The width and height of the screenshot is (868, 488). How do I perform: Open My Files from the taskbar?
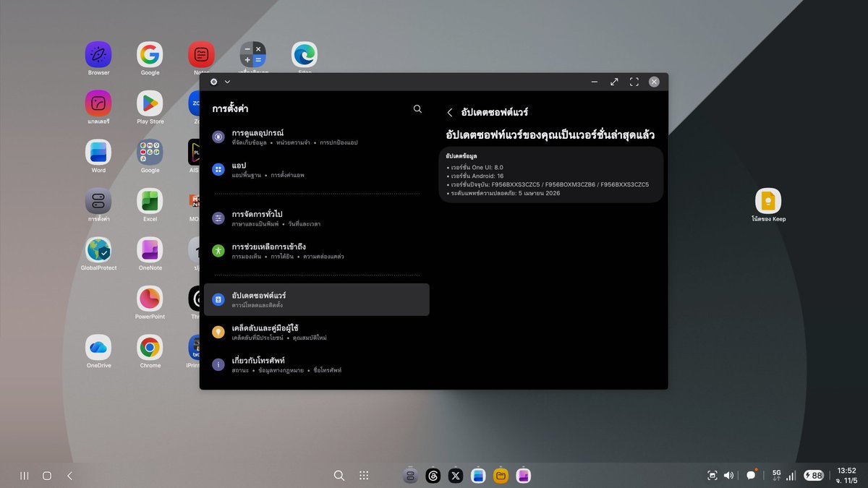coord(501,476)
